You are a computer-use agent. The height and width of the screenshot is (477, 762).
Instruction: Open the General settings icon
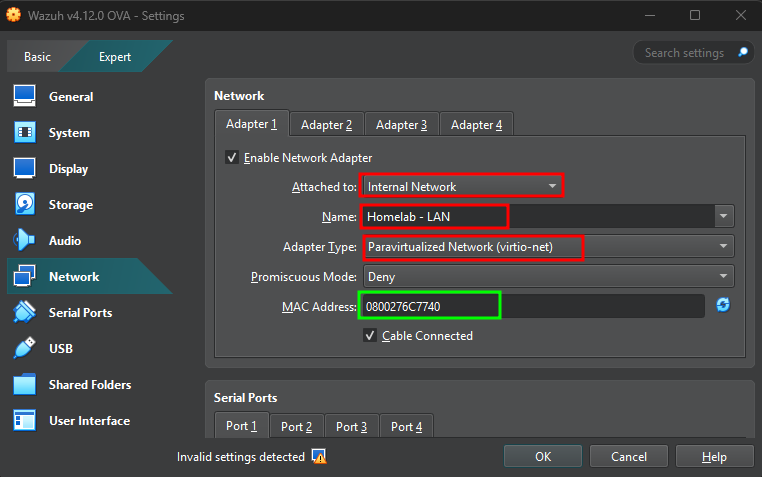pyautogui.click(x=24, y=96)
